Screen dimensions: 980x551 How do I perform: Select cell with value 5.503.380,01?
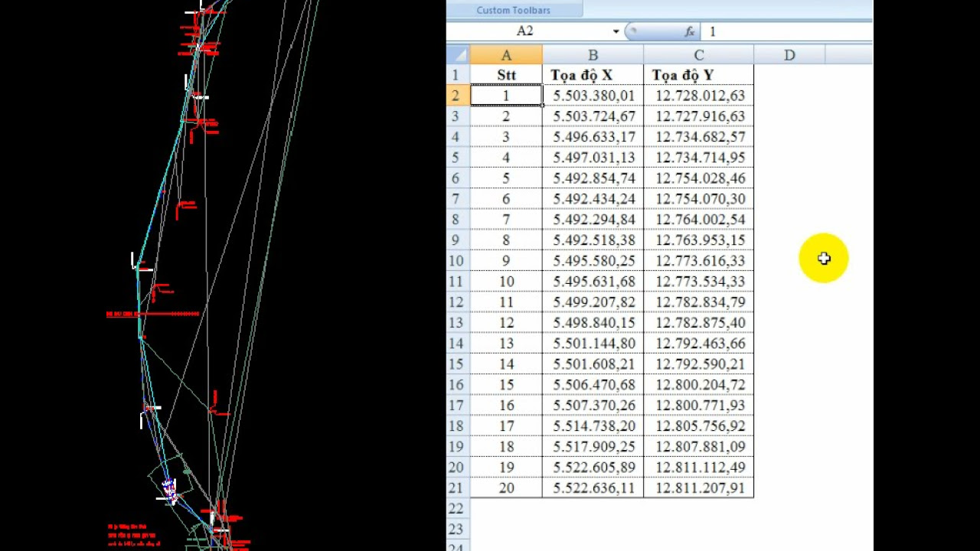pyautogui.click(x=593, y=96)
